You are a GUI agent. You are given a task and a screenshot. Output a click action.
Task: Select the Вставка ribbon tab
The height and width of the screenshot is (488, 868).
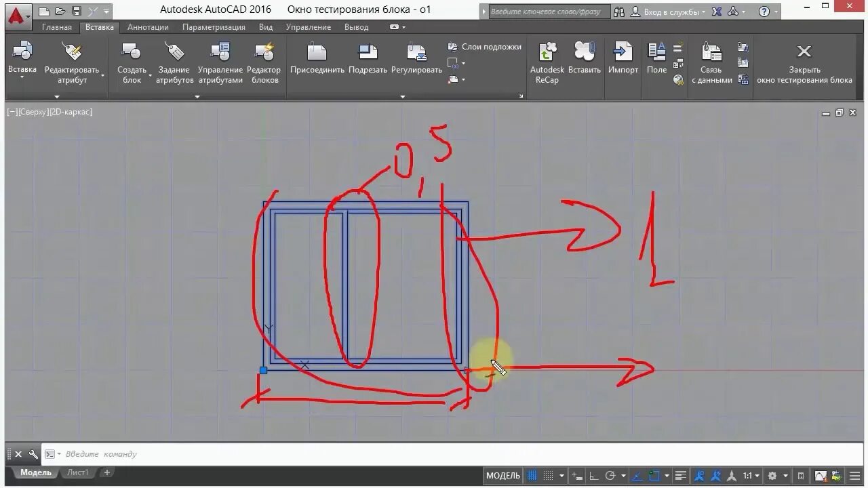100,27
